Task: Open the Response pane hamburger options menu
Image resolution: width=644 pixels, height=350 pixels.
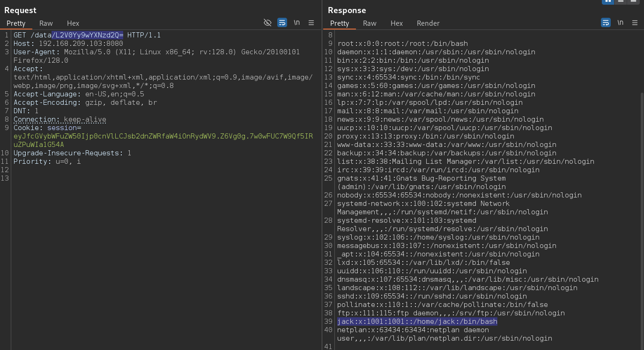Action: [635, 22]
